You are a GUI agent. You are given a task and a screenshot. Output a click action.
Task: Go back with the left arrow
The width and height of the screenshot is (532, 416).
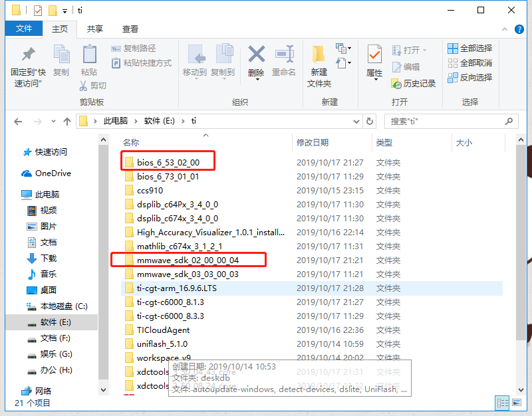18,122
